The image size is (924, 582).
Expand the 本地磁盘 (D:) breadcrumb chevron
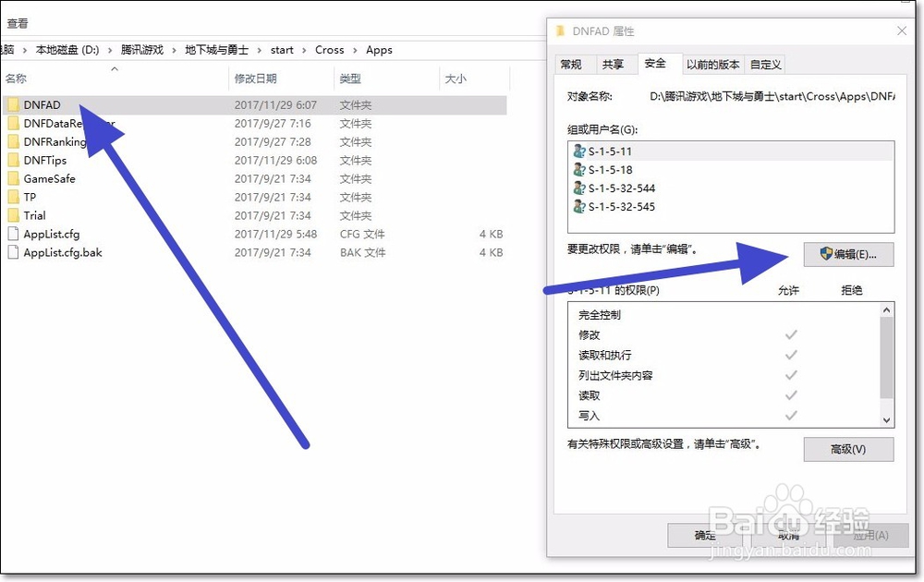(x=110, y=50)
